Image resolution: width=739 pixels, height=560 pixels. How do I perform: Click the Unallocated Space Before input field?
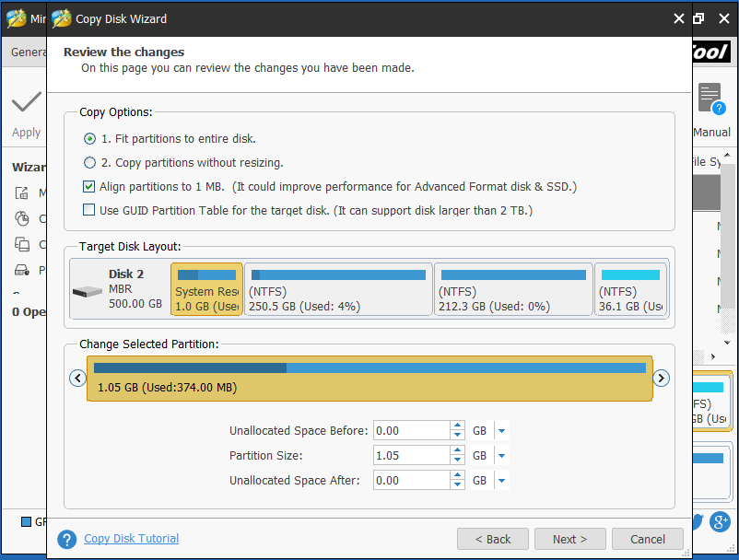pos(412,430)
